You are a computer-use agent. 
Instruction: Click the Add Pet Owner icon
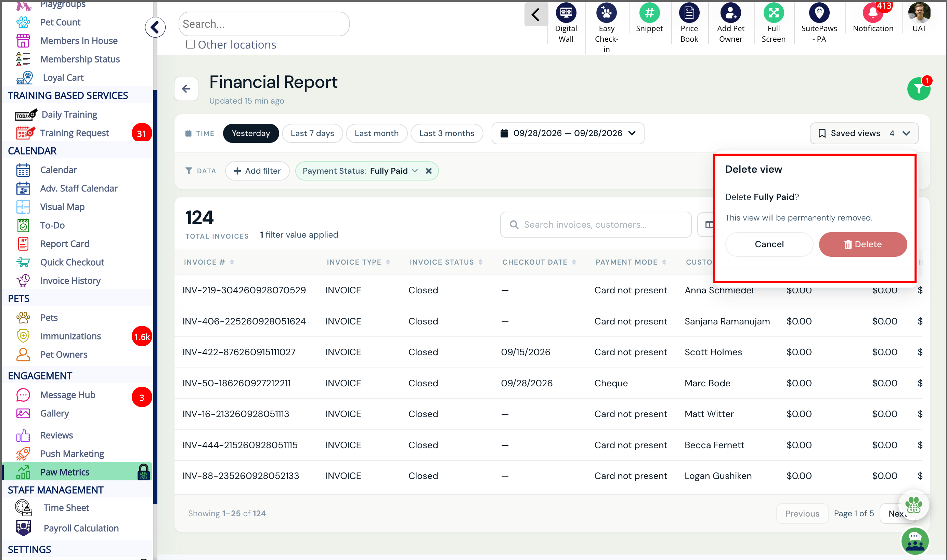point(730,13)
